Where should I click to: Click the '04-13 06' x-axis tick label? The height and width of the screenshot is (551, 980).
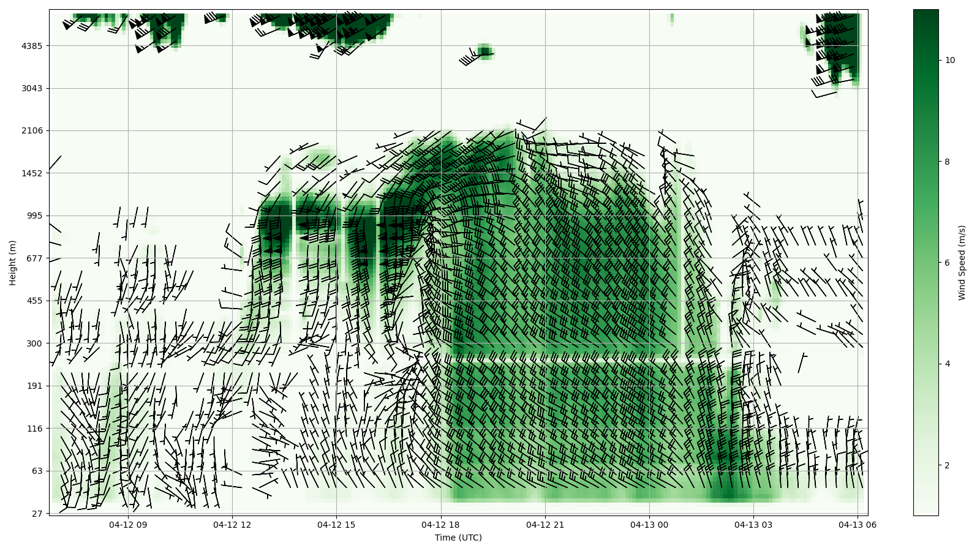pos(858,525)
